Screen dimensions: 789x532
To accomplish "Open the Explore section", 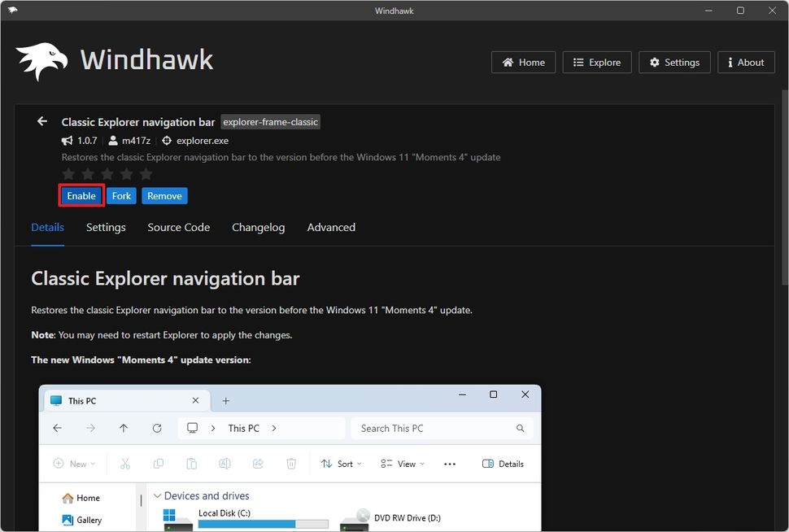I will coord(596,62).
